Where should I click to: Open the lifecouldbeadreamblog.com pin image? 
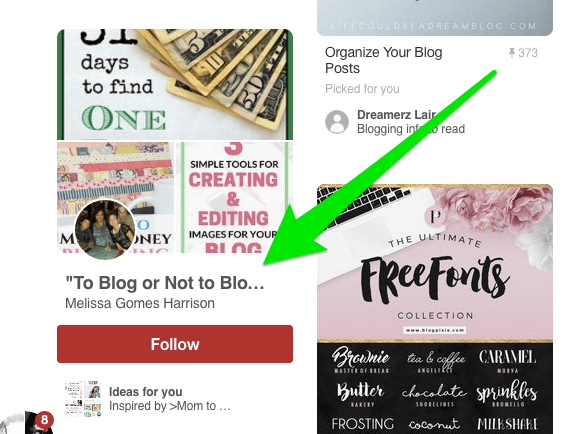coord(435,18)
